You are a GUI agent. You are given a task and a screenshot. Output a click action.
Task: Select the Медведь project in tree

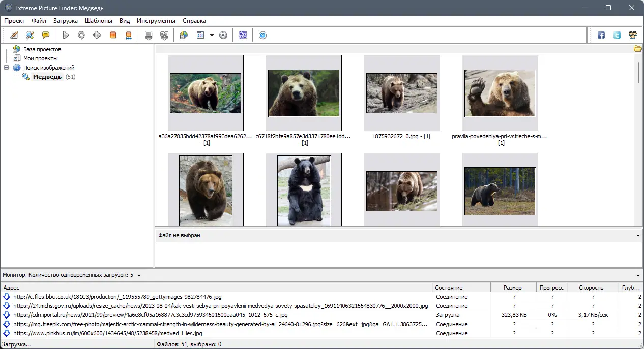point(47,77)
